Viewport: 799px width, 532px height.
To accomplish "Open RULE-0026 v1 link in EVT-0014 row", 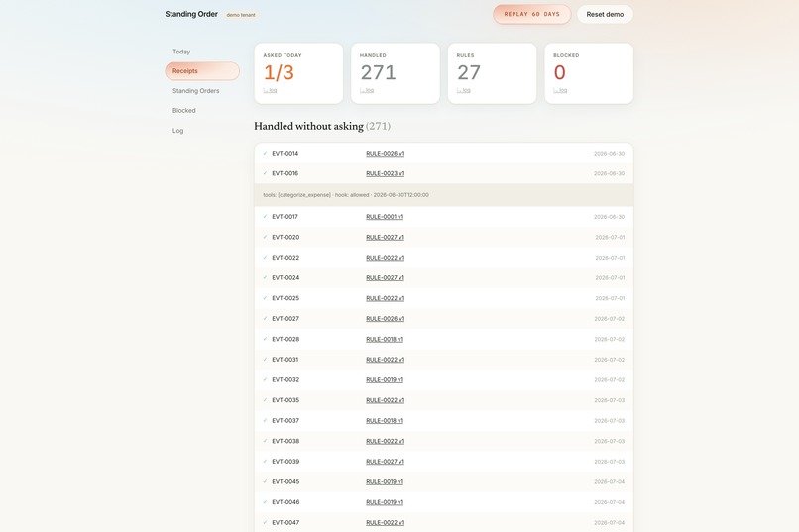I will (386, 154).
